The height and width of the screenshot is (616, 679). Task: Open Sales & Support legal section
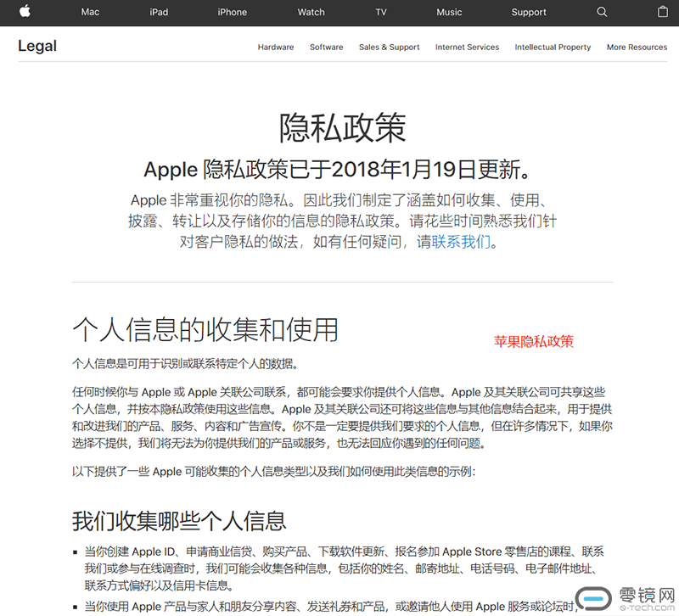click(x=390, y=48)
